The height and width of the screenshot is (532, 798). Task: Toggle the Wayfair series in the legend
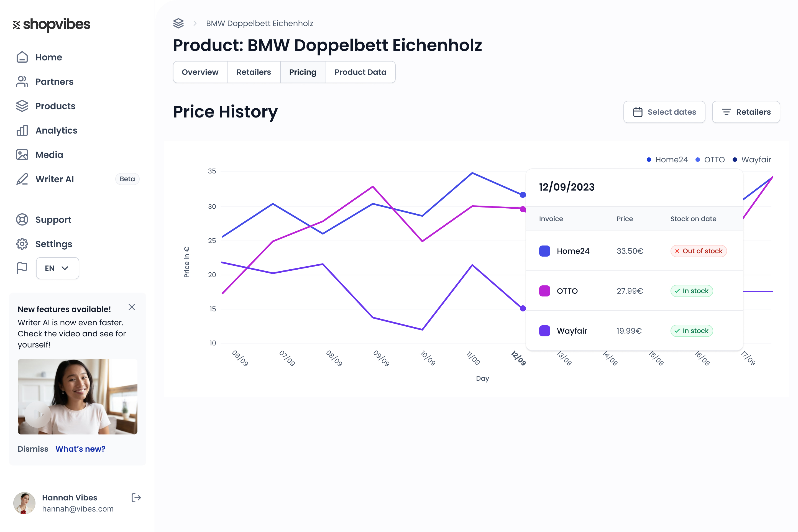pos(752,160)
